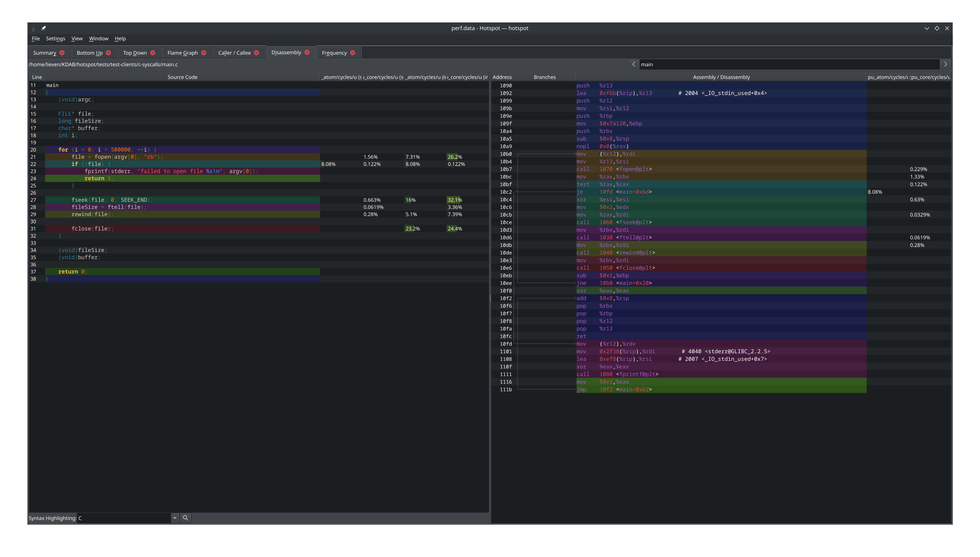This screenshot has width=980, height=557.
Task: Switch to the Top Down tab
Action: click(135, 52)
